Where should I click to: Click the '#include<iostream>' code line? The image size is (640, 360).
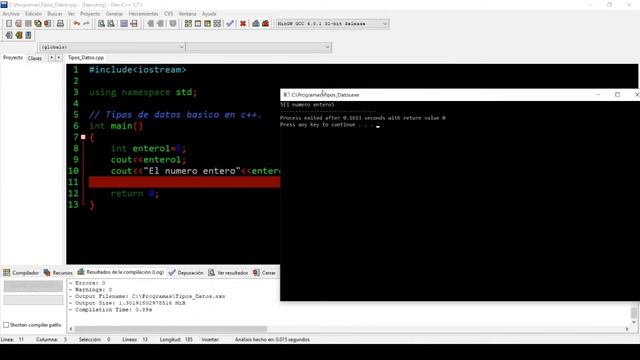click(x=138, y=70)
